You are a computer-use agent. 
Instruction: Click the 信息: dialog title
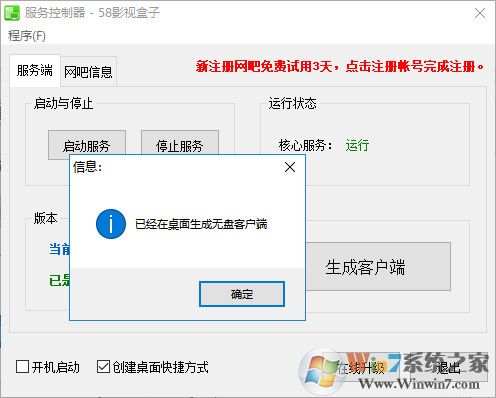(x=88, y=167)
